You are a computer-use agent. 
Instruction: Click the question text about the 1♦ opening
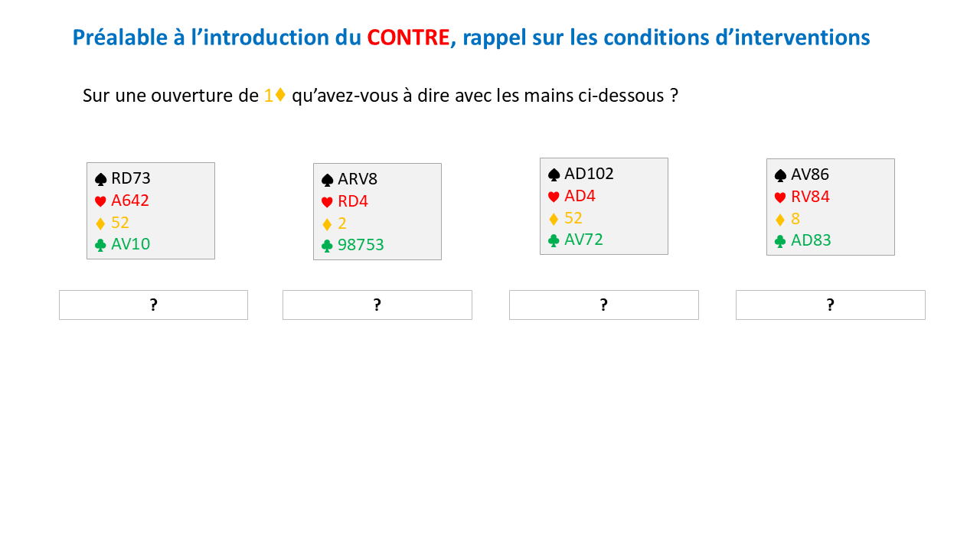point(380,96)
